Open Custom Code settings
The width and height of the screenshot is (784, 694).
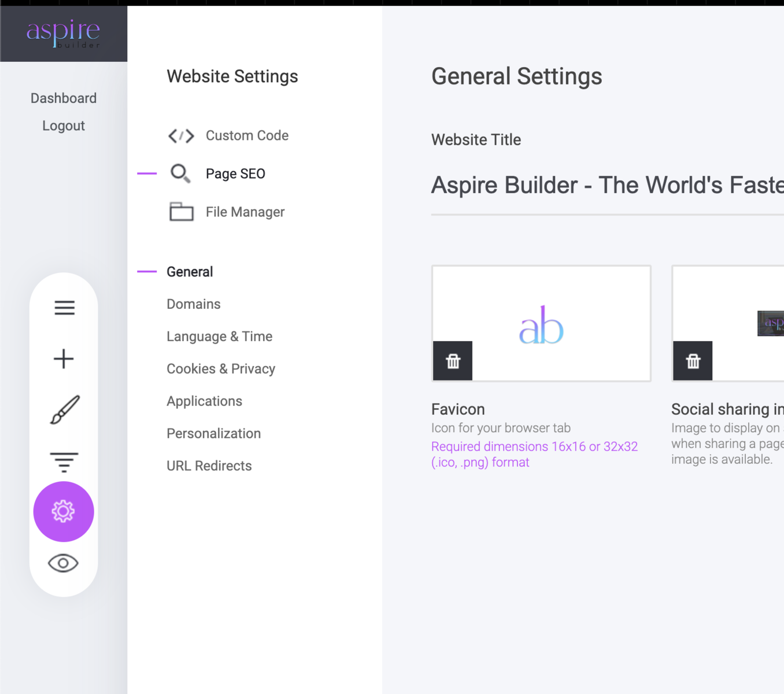tap(247, 135)
